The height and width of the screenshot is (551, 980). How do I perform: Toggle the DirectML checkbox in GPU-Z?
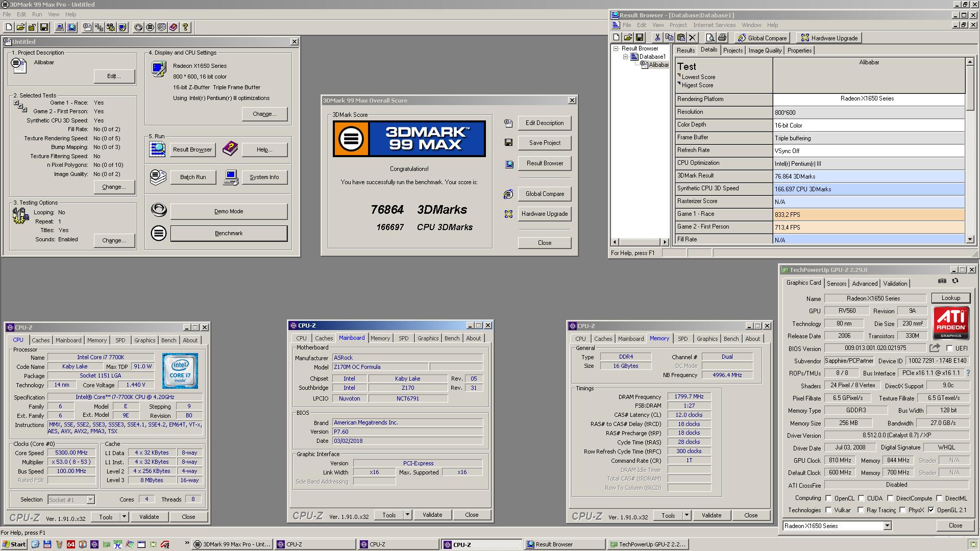939,498
